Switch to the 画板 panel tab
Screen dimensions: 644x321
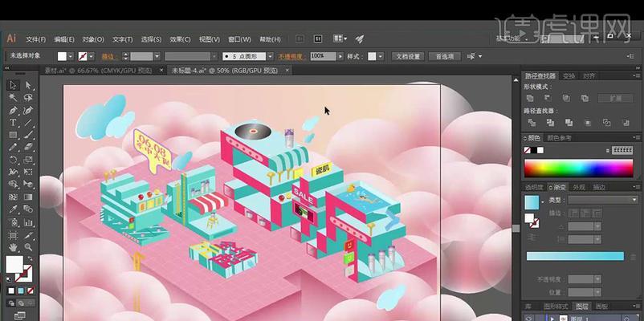(602, 307)
